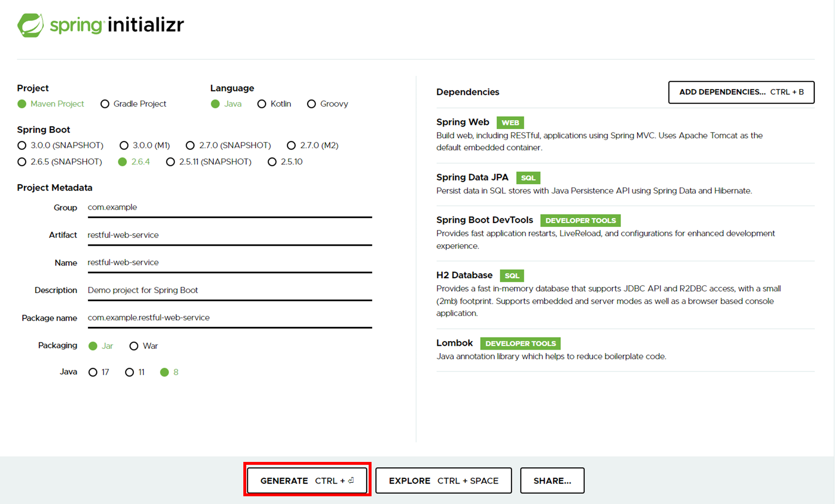Click the Spring Data JPA dependency title
Viewport: 835px width, 504px height.
click(x=472, y=177)
